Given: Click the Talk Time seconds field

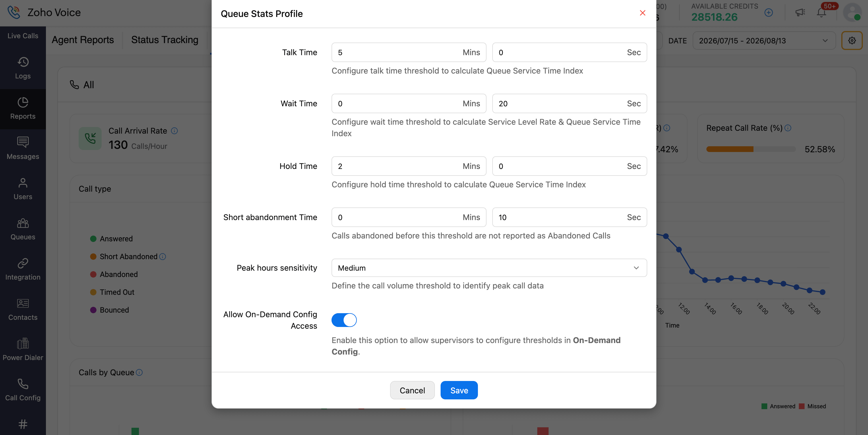Looking at the screenshot, I should [569, 52].
